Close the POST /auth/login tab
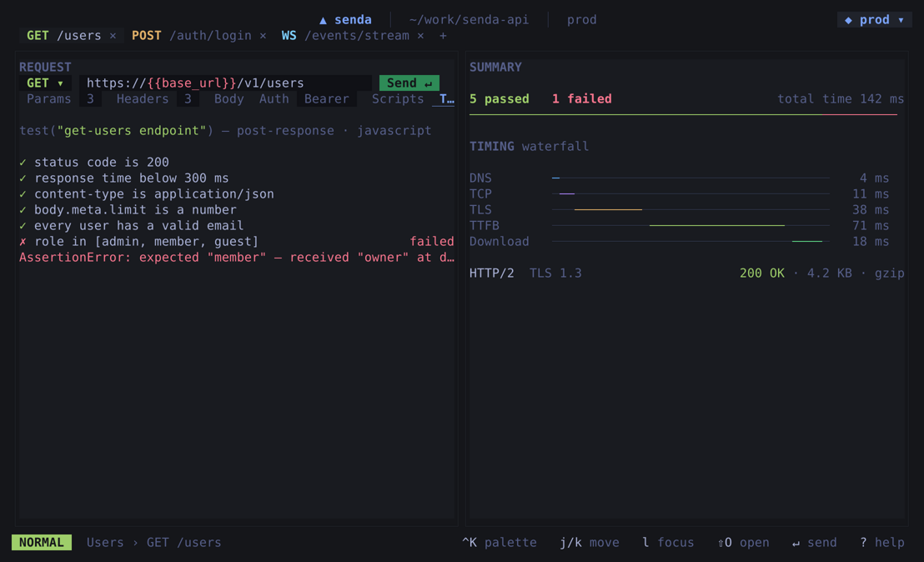 click(263, 35)
